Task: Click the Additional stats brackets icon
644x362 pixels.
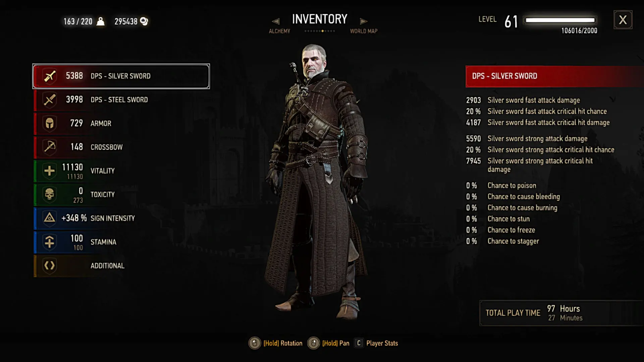Action: click(x=50, y=266)
